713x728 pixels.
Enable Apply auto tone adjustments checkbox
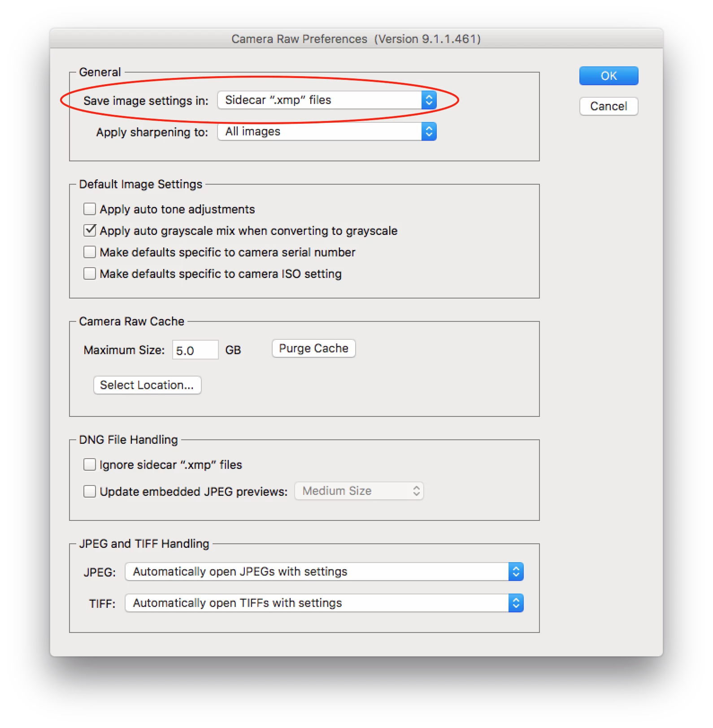coord(90,209)
